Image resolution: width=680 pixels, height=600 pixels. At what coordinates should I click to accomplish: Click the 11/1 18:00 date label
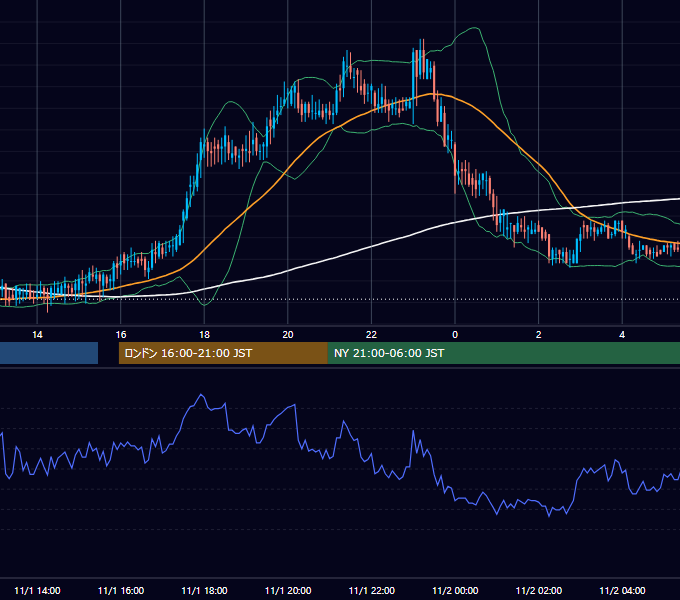click(204, 590)
